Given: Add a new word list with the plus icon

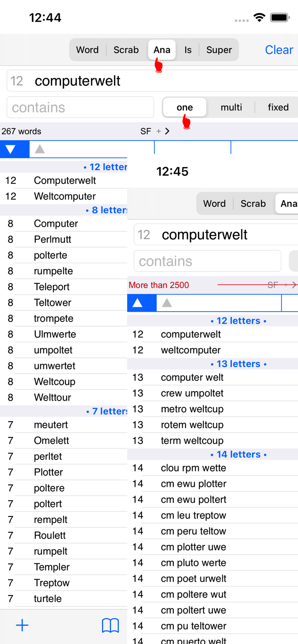Looking at the screenshot, I should click(22, 626).
